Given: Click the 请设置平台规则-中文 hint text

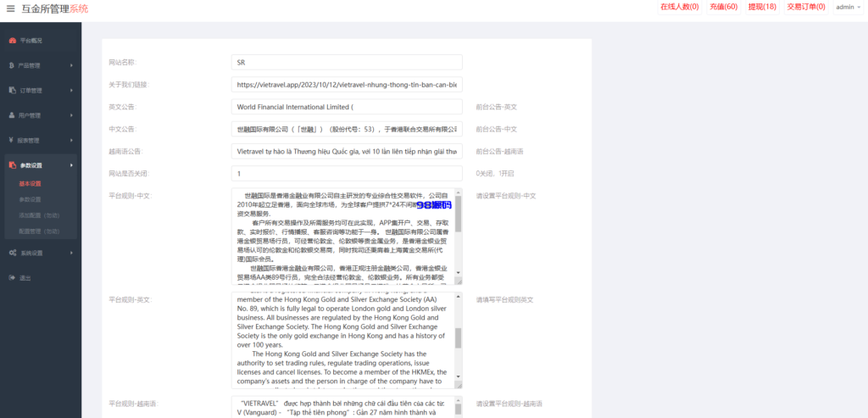Looking at the screenshot, I should [506, 196].
